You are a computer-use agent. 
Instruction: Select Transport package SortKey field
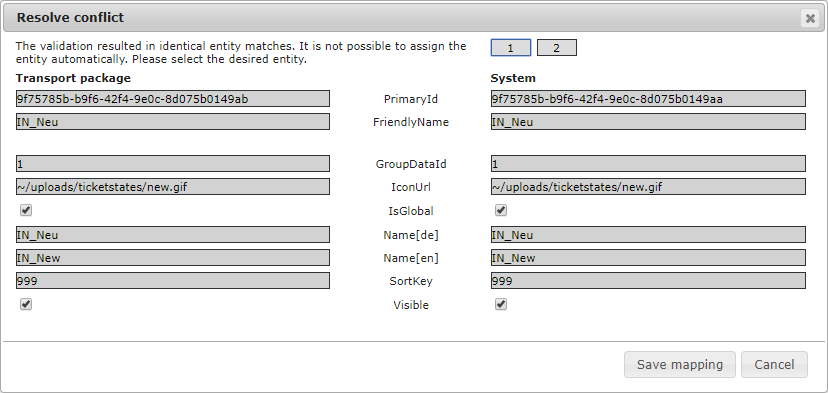173,280
